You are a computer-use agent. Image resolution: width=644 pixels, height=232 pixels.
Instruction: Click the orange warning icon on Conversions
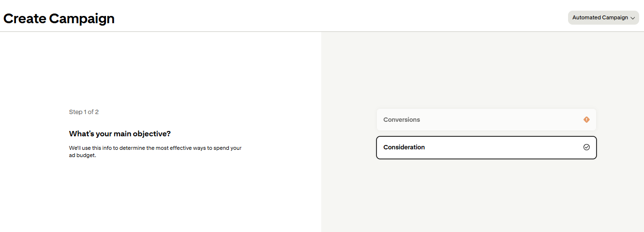[x=586, y=119]
